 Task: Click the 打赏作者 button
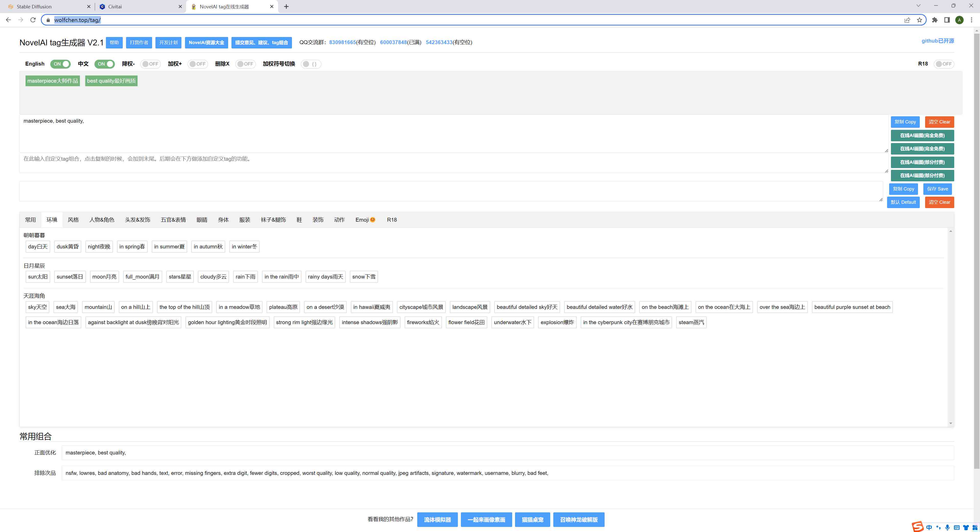click(139, 43)
